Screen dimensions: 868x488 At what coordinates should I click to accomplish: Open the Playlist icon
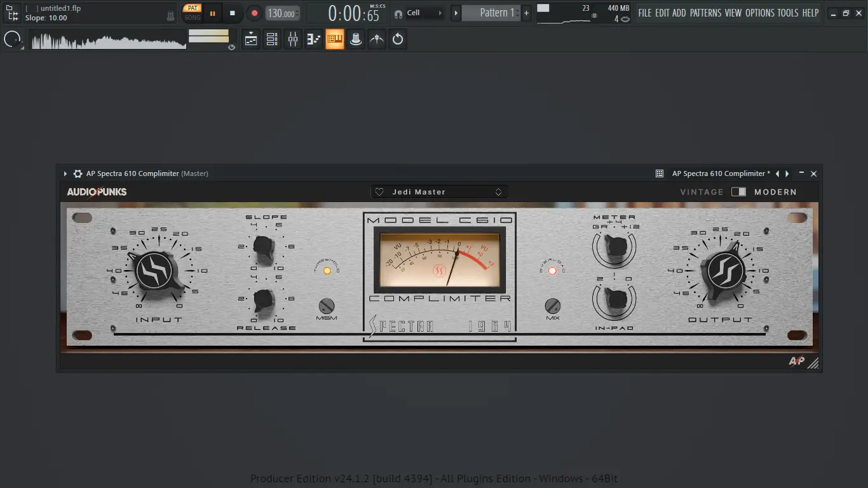pyautogui.click(x=250, y=39)
